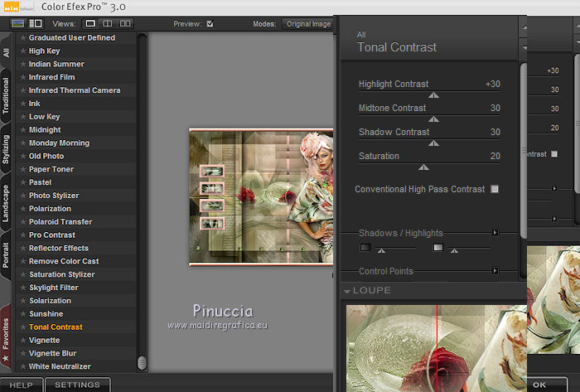The image size is (580, 392).
Task: Favorite the Pastel filter star
Action: tap(23, 182)
